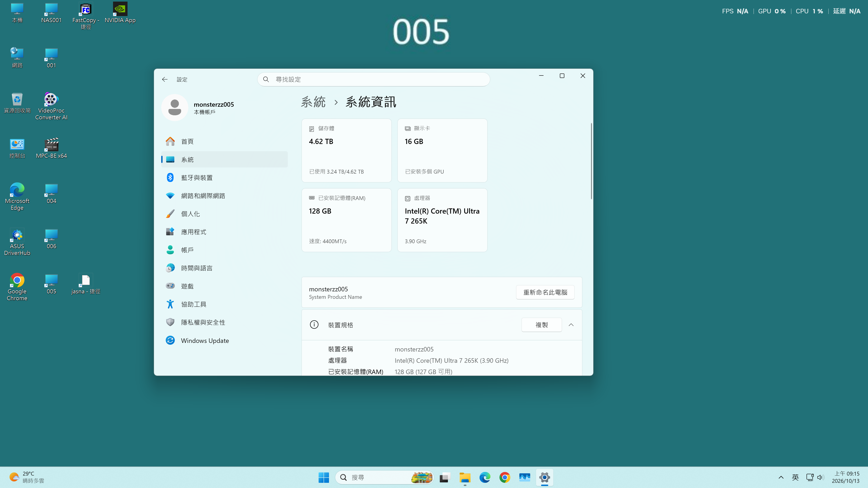The width and height of the screenshot is (868, 488).
Task: Open Microsoft Edge from the taskbar
Action: 485,477
